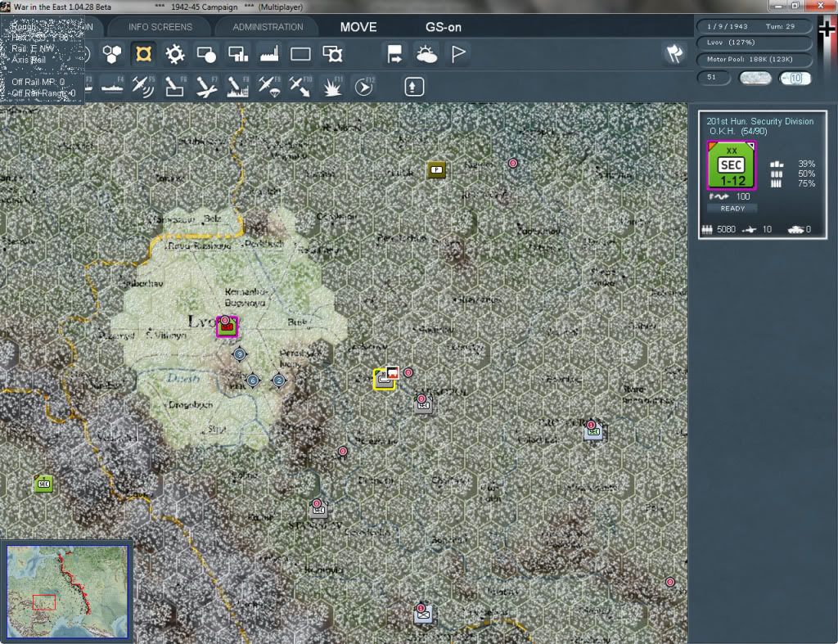The height and width of the screenshot is (644, 838).
Task: Click the Lvov (127%) info field
Action: coord(754,43)
